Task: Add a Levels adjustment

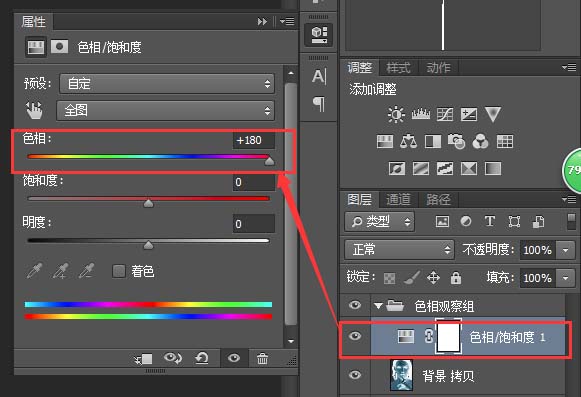Action: [x=421, y=114]
